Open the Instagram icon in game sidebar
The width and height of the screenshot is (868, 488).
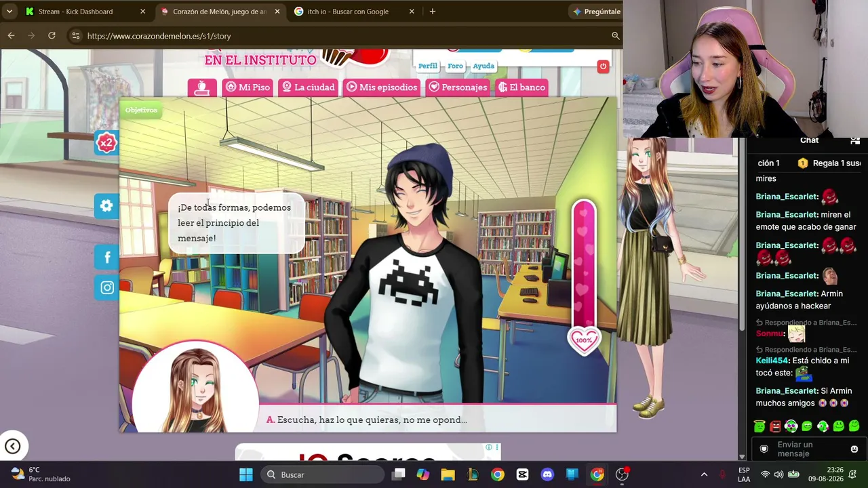107,288
